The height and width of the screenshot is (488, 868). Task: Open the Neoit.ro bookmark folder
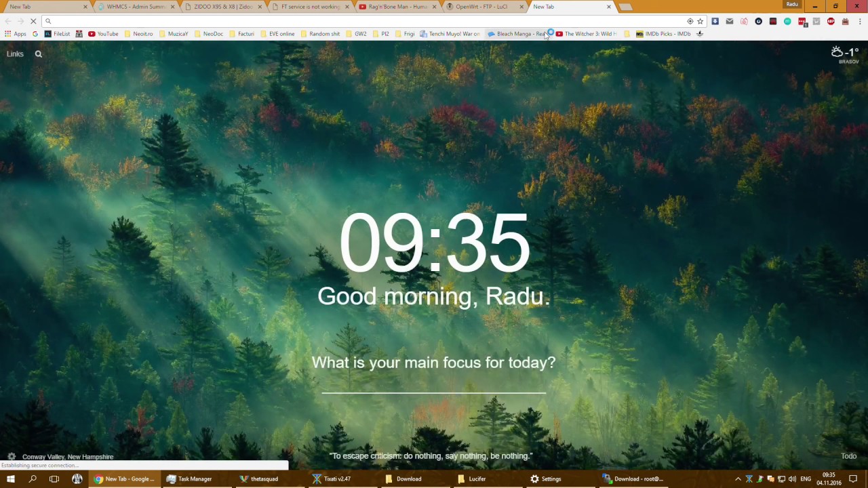pos(138,34)
